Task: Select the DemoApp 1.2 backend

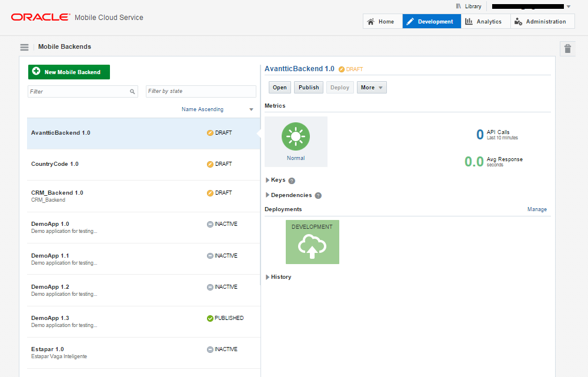Action: pyautogui.click(x=143, y=291)
